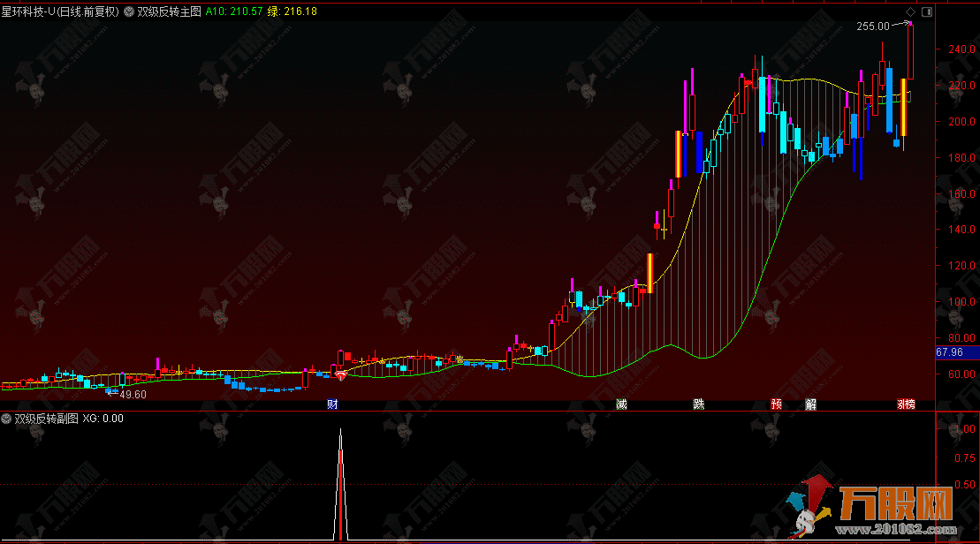Click the diamond icon at chart top-right

909,11
